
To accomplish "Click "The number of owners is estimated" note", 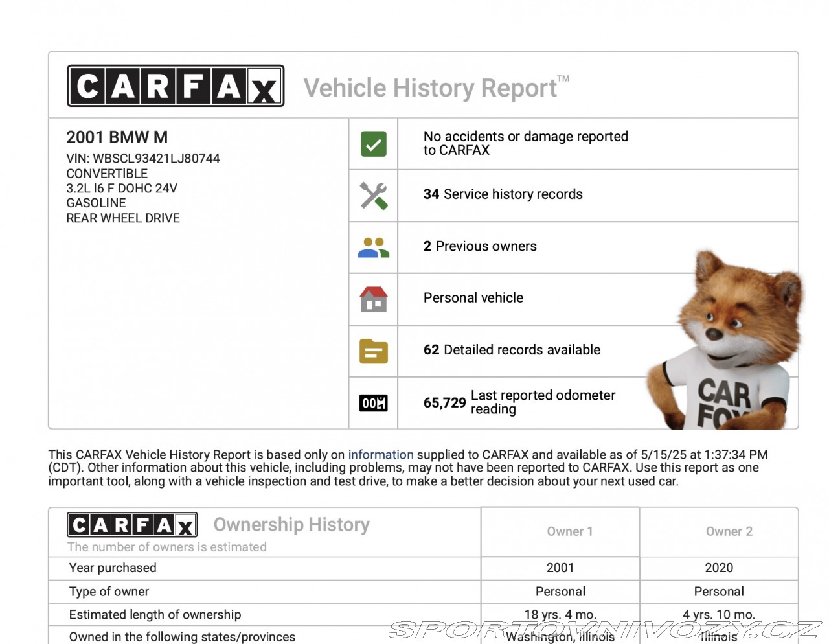I will (x=167, y=547).
